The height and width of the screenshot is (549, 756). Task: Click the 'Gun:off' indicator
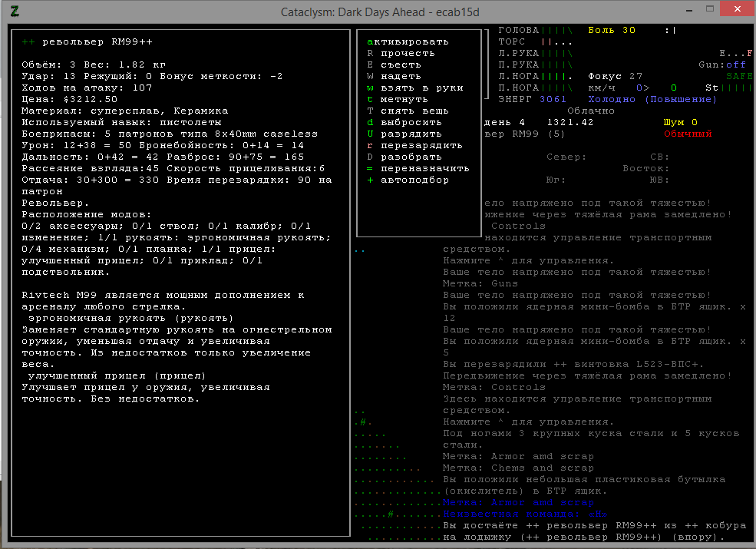(722, 65)
